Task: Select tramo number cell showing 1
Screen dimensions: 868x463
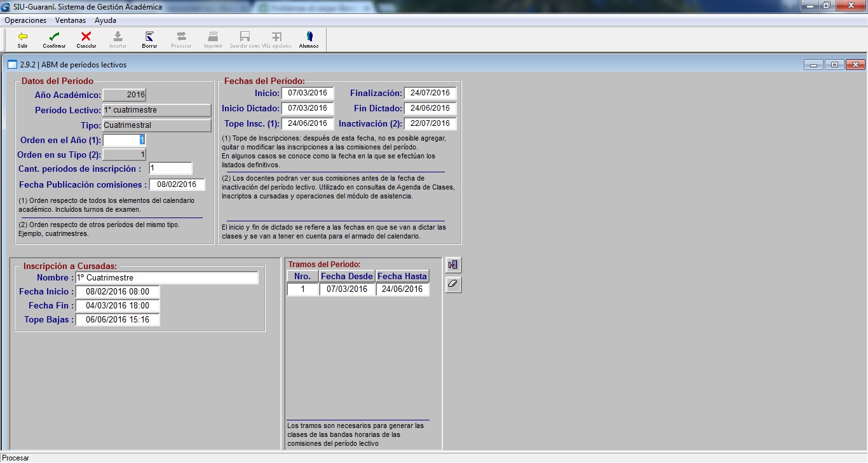Action: [302, 289]
